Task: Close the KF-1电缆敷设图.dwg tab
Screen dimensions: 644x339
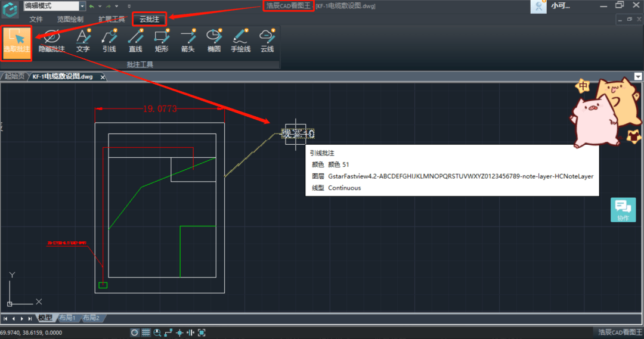Action: [103, 77]
